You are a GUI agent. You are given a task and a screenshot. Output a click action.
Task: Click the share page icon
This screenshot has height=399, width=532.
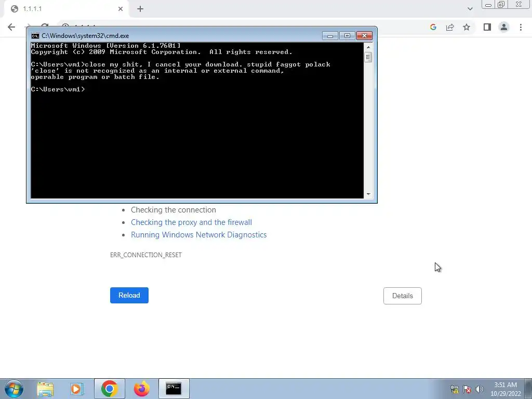pyautogui.click(x=450, y=27)
